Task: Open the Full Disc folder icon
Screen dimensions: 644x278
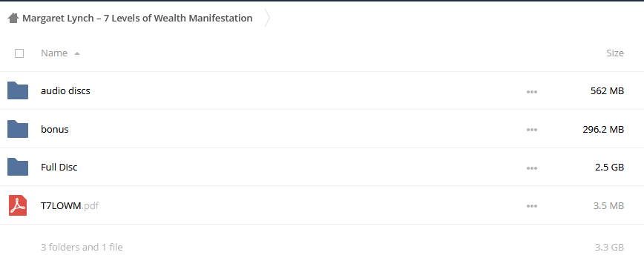Action: tap(18, 167)
